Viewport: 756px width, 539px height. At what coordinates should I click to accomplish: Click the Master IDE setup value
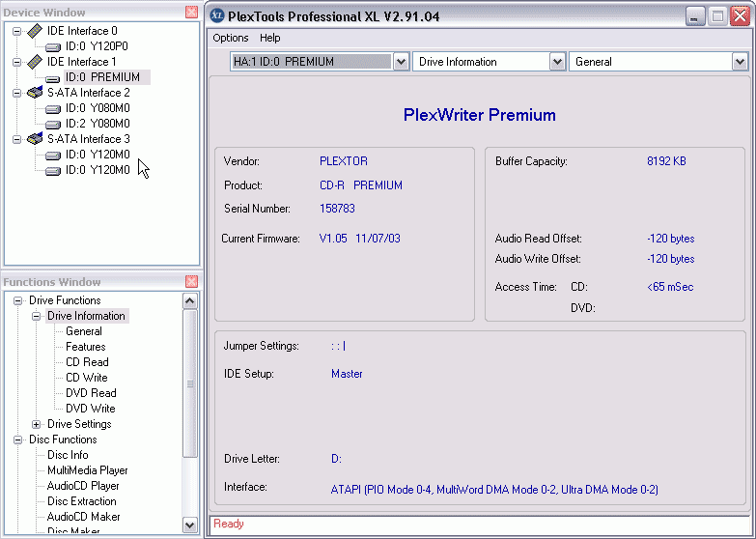(347, 374)
